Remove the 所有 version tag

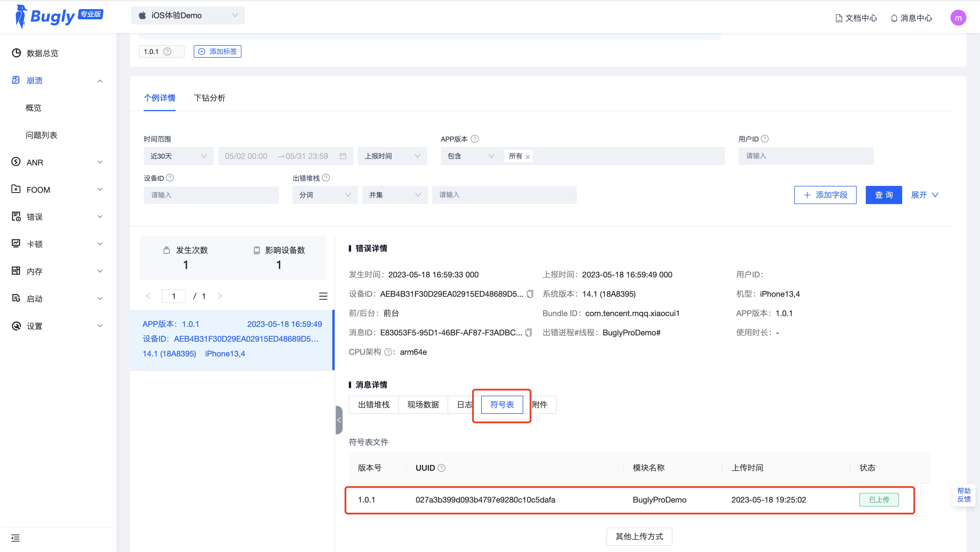(x=528, y=157)
